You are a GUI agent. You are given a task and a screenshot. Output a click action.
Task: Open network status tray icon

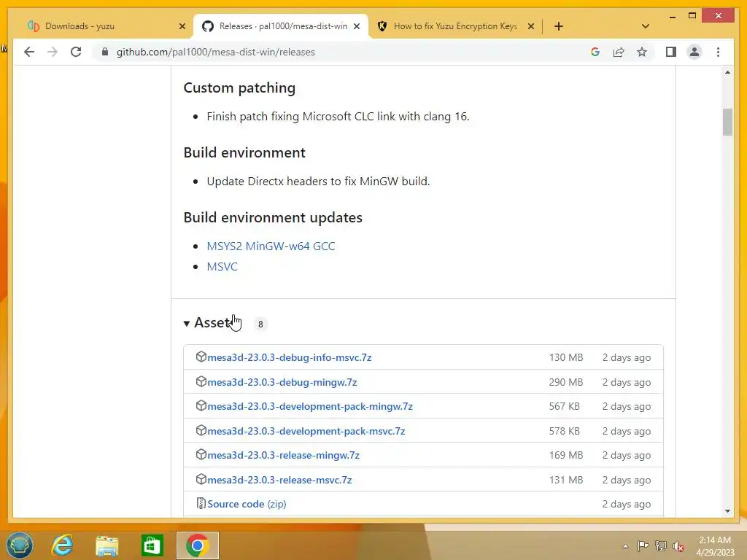pos(660,546)
